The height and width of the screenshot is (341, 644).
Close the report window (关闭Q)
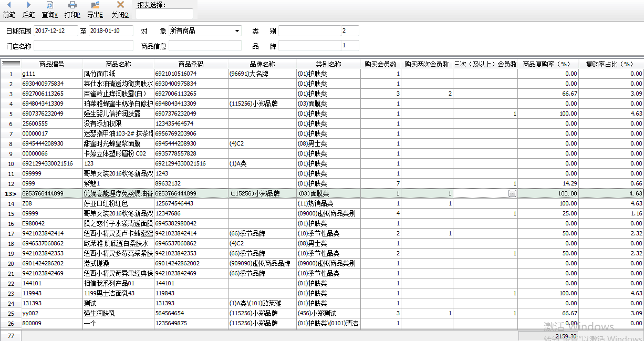pos(120,9)
